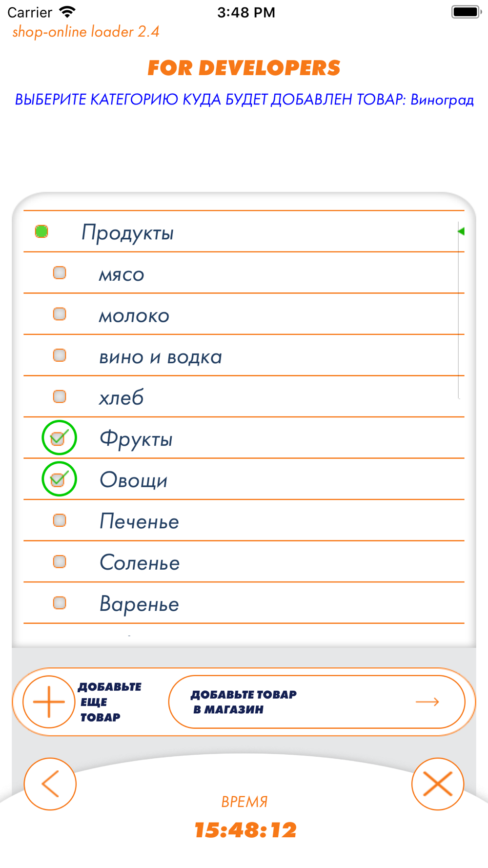Collapse Продукты with the green triangle
This screenshot has height=868, width=488.
[x=461, y=231]
